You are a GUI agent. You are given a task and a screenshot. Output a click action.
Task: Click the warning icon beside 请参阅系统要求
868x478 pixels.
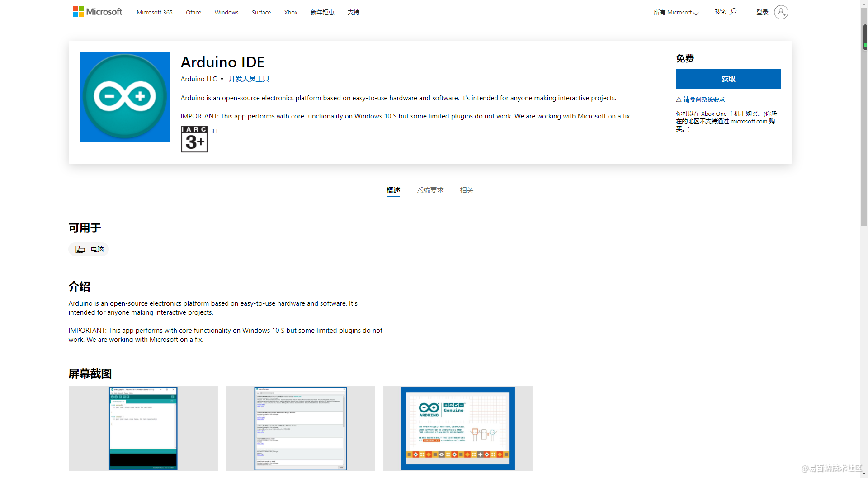[679, 99]
